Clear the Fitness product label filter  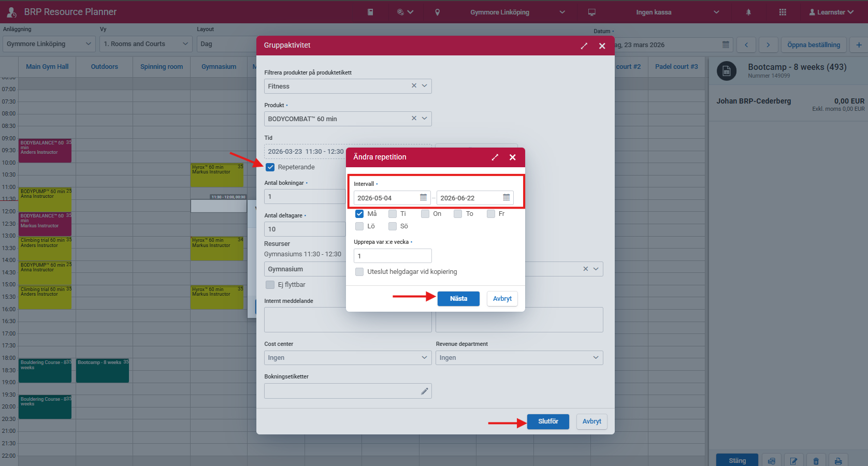414,86
